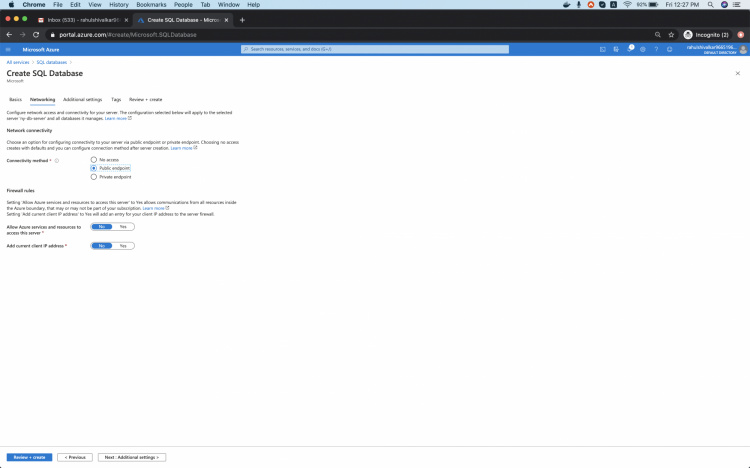Image resolution: width=750 pixels, height=468 pixels.
Task: Open the Azure portal hamburger menu
Action: (8, 49)
